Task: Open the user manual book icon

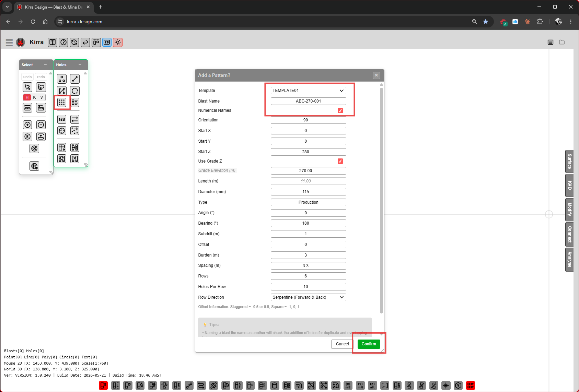Action: tap(53, 42)
